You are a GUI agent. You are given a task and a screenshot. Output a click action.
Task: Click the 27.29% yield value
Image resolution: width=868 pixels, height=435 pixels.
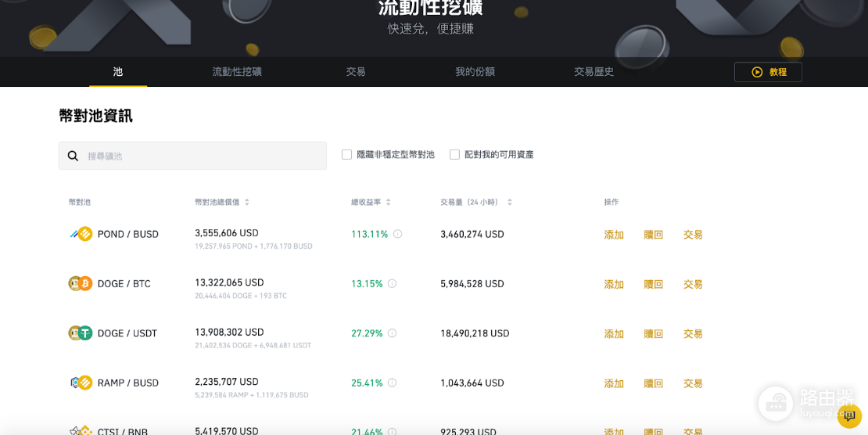click(367, 333)
